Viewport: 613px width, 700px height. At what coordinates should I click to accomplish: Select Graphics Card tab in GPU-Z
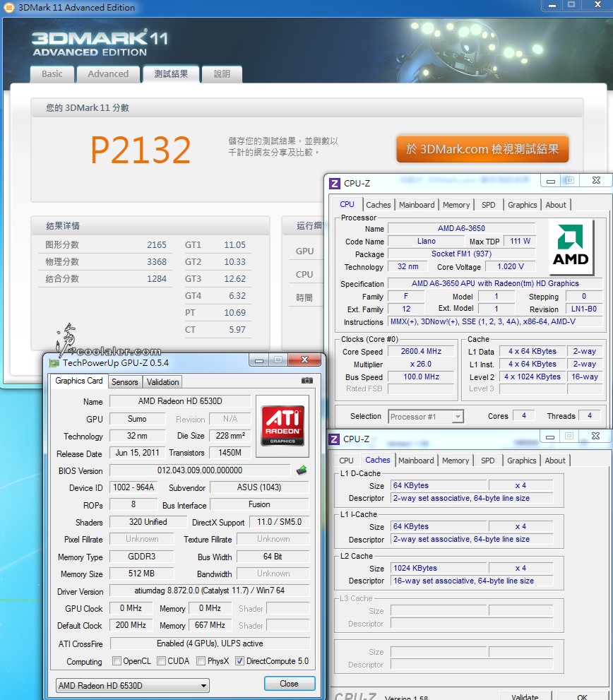pyautogui.click(x=79, y=381)
